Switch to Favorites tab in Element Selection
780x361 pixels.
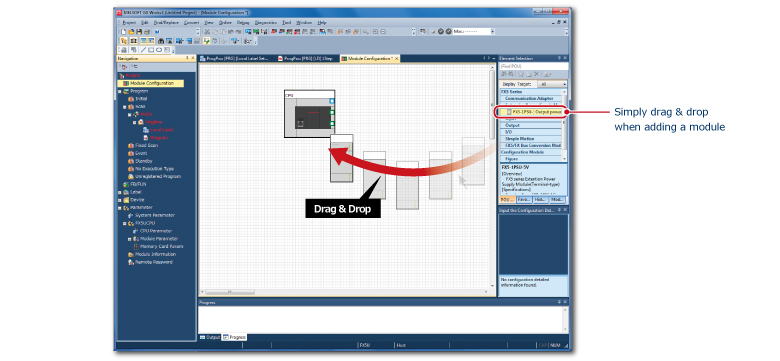pyautogui.click(x=524, y=199)
